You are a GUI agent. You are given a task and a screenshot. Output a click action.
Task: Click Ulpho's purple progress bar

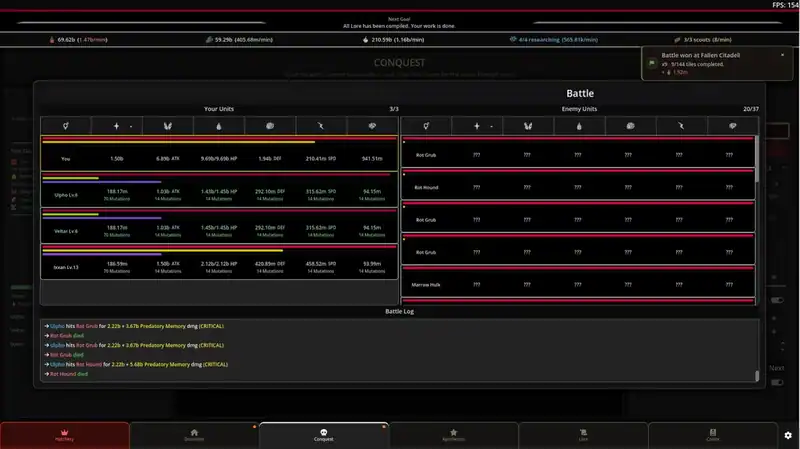pyautogui.click(x=102, y=182)
